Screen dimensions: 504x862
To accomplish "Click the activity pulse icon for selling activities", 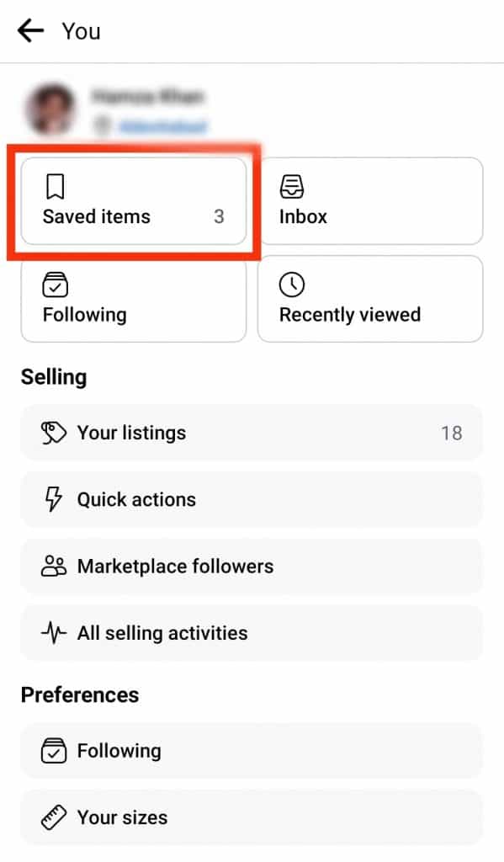I will coord(54,633).
